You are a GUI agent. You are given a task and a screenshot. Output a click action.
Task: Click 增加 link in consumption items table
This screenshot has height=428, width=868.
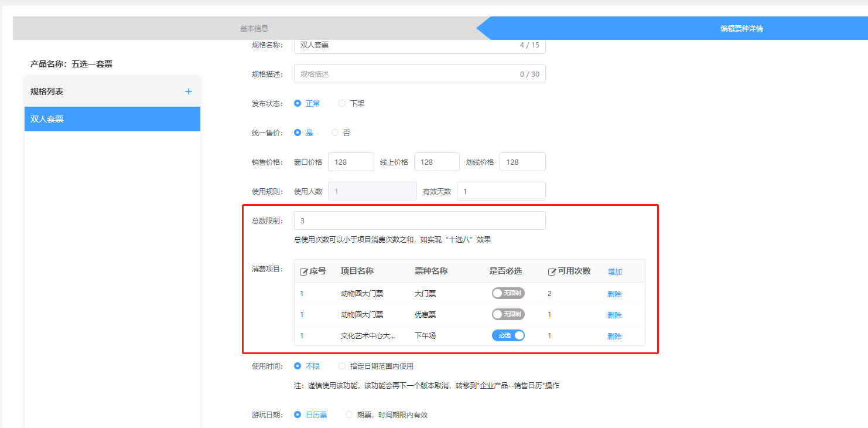click(614, 272)
